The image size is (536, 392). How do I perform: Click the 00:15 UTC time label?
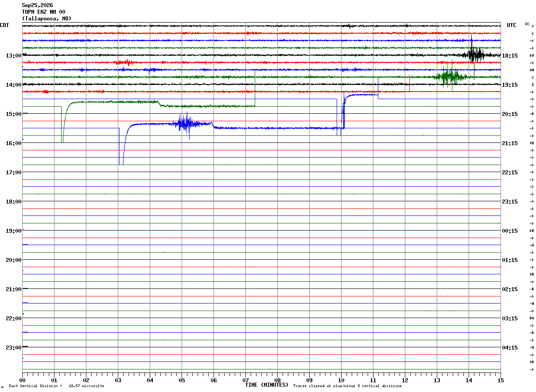click(x=510, y=231)
